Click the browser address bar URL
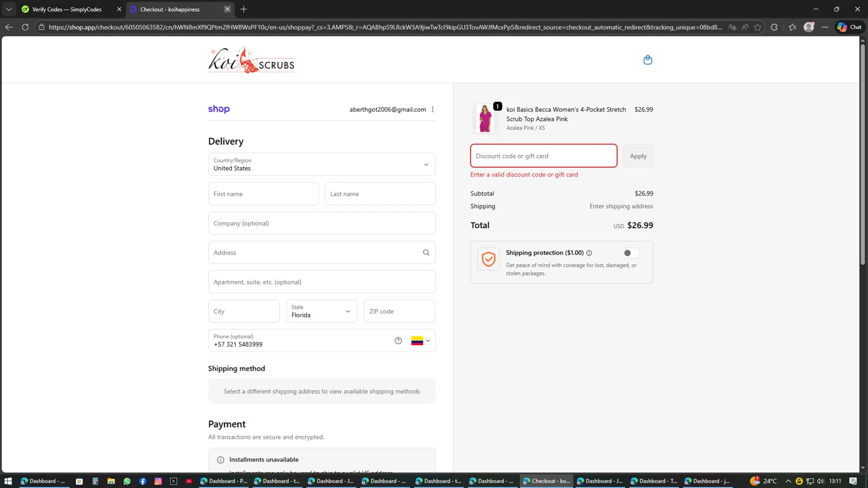868x488 pixels. point(385,27)
